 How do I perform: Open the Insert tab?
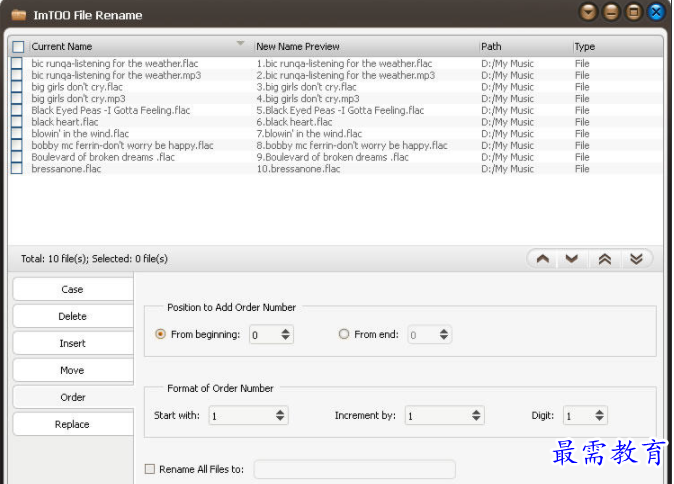(x=73, y=343)
